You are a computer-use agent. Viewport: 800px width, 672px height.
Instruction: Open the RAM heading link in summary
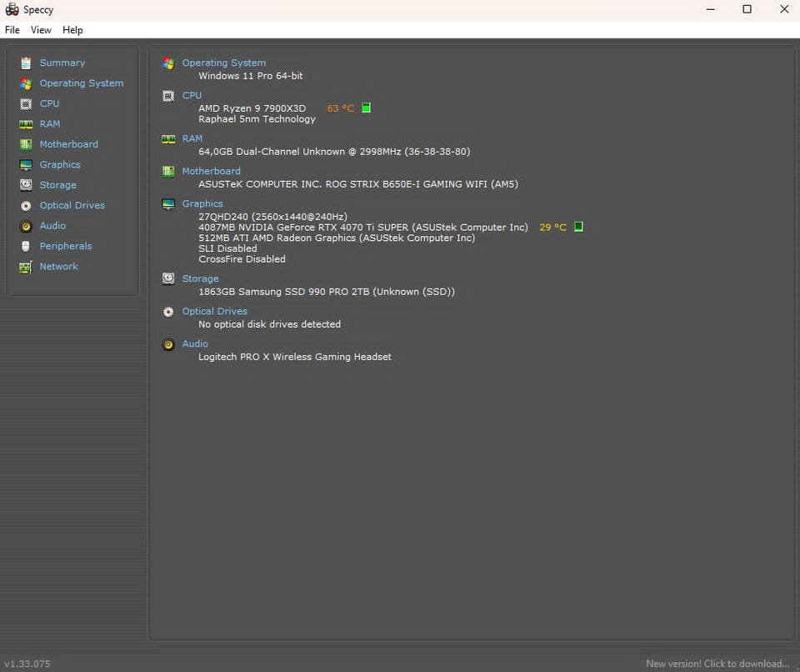192,138
